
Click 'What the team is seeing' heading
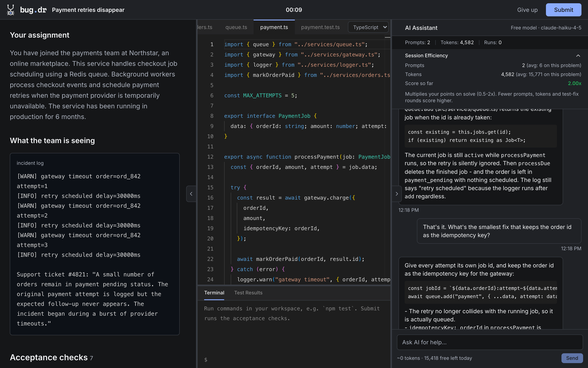pyautogui.click(x=52, y=140)
